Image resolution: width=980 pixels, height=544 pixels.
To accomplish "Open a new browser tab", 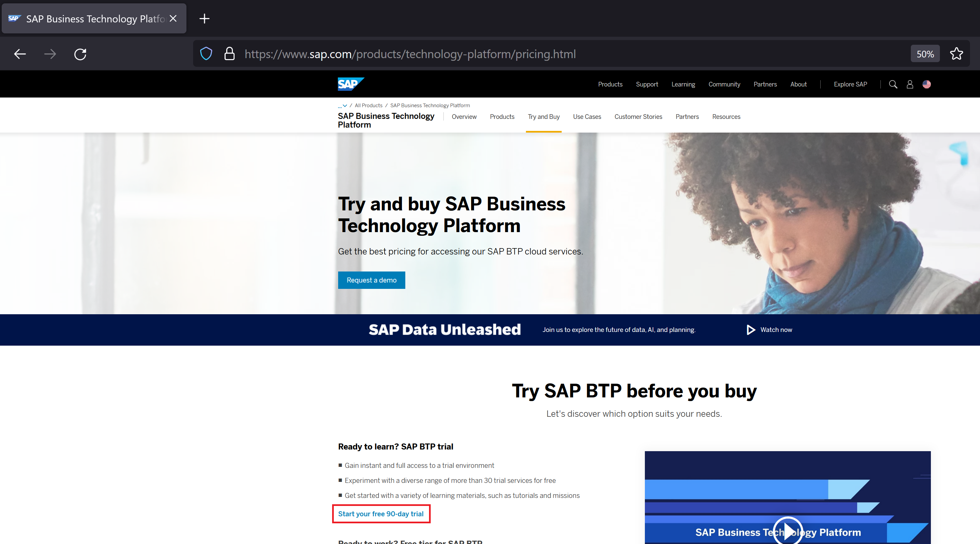I will pos(204,19).
